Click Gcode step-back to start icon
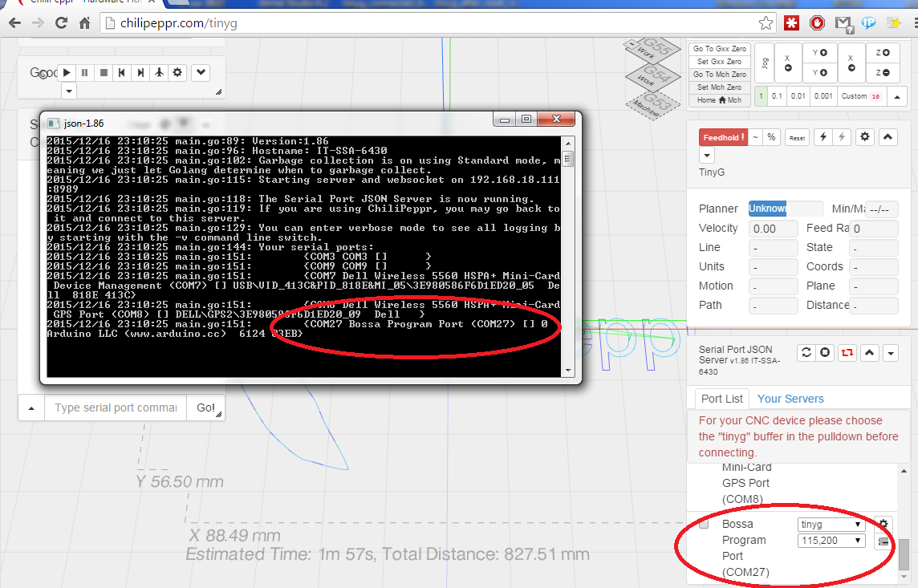The width and height of the screenshot is (918, 588). [122, 72]
